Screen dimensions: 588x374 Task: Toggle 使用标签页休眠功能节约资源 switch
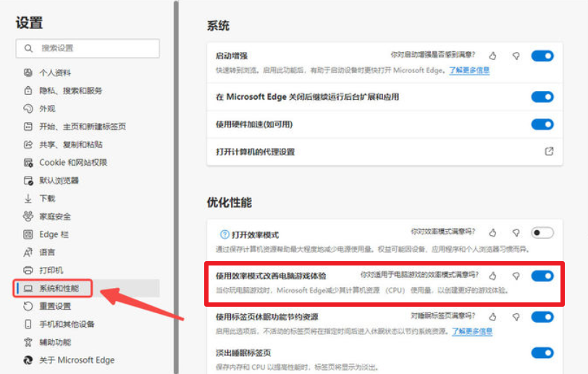click(x=542, y=317)
